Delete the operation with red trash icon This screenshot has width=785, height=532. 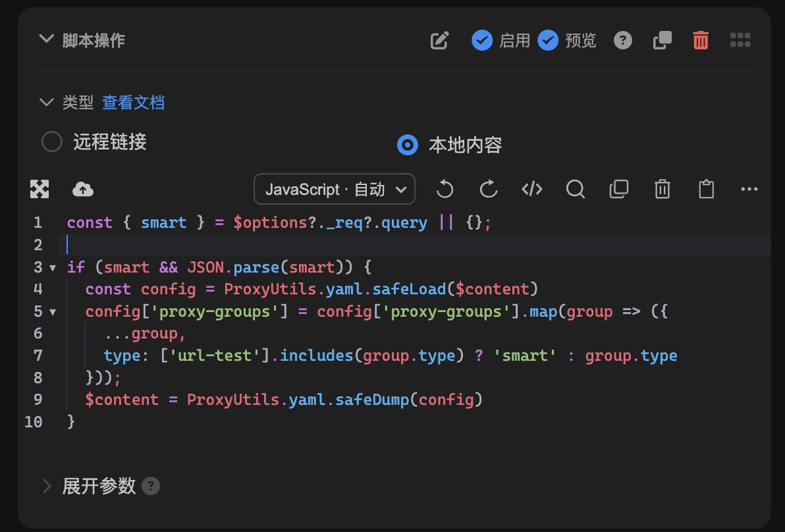[x=701, y=41]
